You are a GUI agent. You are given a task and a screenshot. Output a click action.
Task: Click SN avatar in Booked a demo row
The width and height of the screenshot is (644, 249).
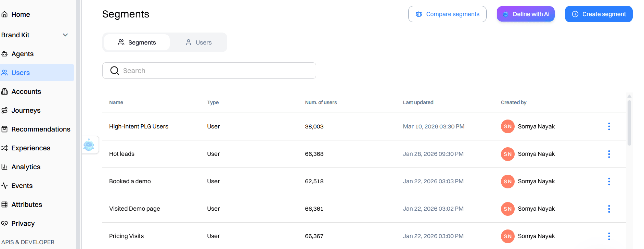(508, 181)
